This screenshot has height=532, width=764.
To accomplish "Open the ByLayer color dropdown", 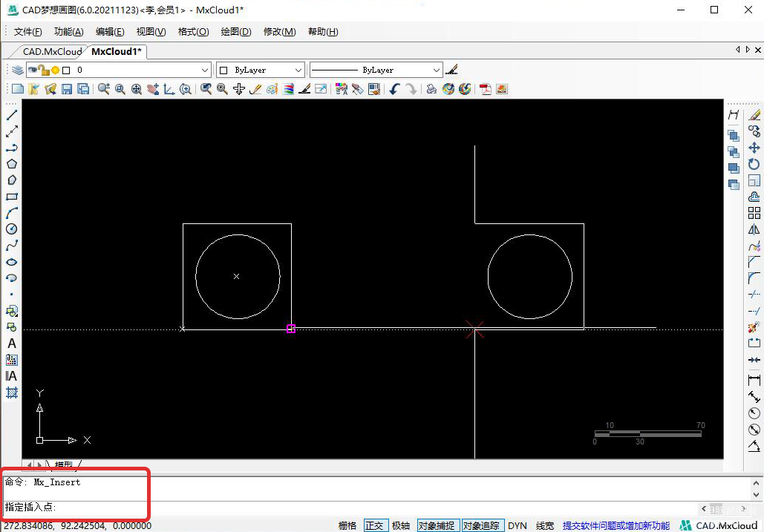I will (x=298, y=70).
